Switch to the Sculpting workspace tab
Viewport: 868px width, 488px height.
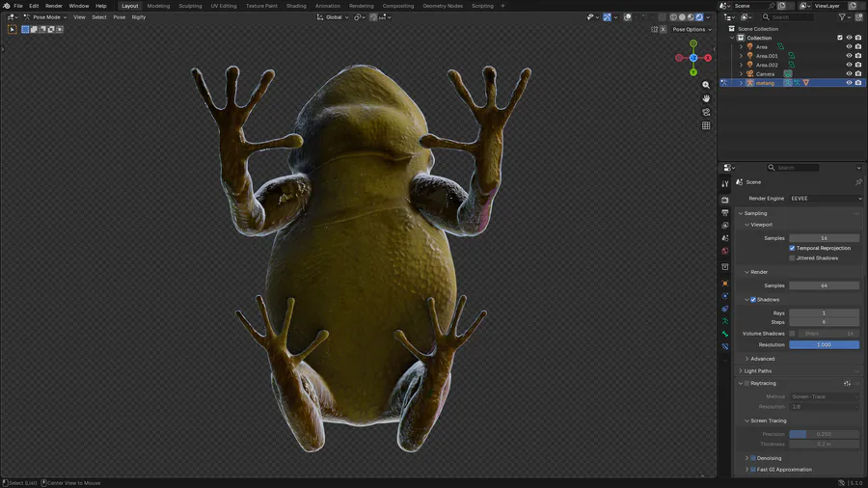(190, 6)
